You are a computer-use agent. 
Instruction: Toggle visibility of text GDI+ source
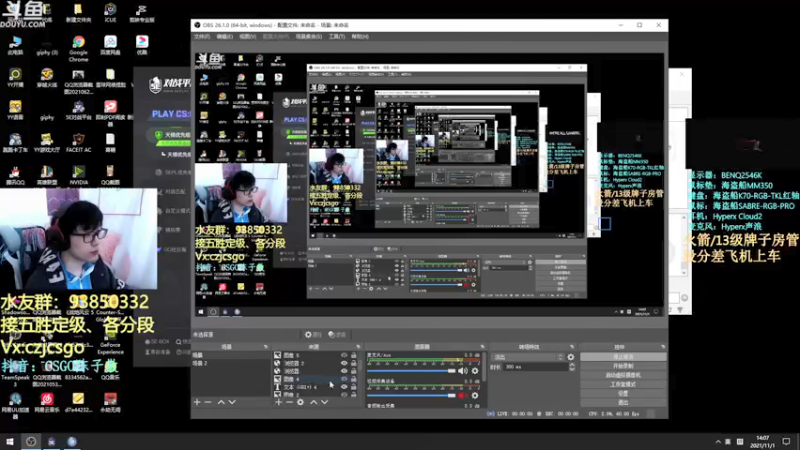click(344, 387)
